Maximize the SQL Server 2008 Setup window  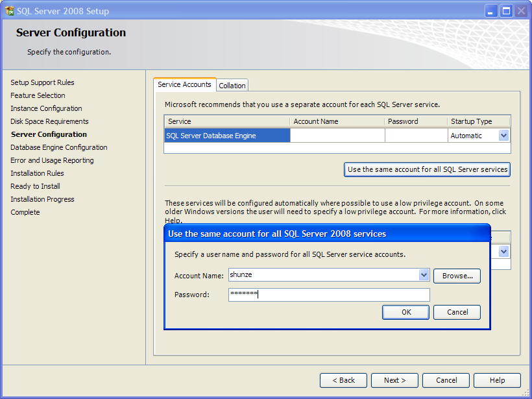pos(506,11)
